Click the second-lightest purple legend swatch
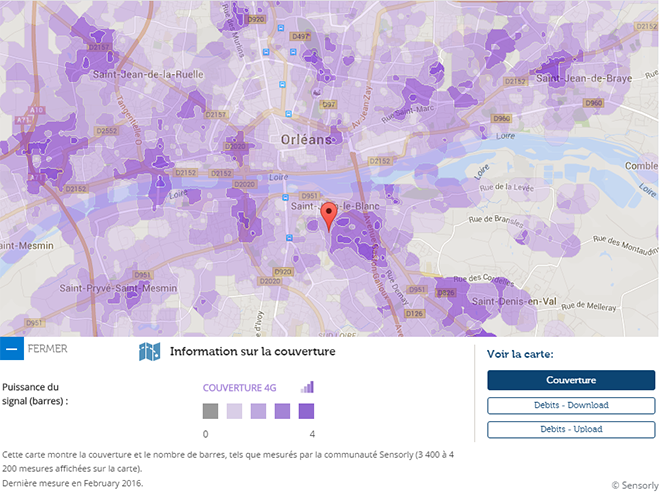 pos(258,411)
